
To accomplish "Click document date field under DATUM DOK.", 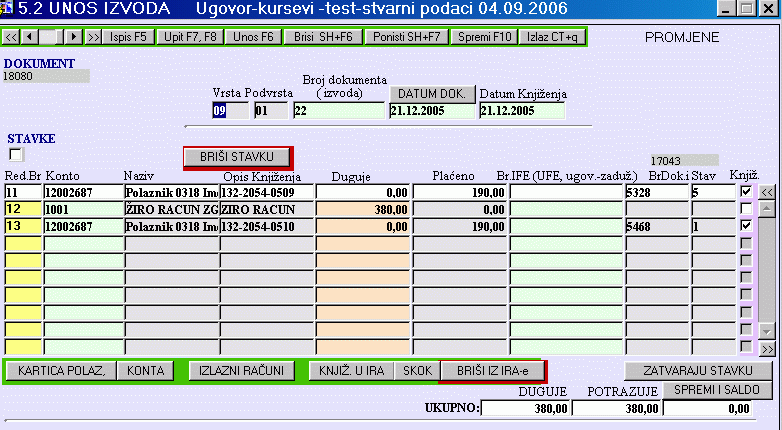I will 432,111.
